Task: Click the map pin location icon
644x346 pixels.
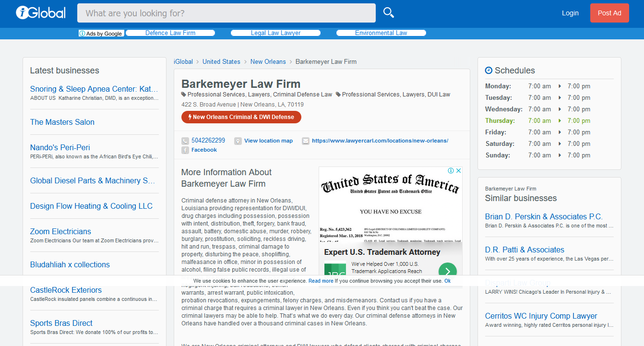Action: click(x=238, y=141)
